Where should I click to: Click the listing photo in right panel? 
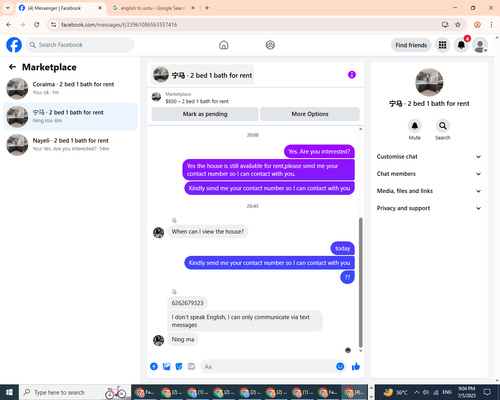point(429,82)
